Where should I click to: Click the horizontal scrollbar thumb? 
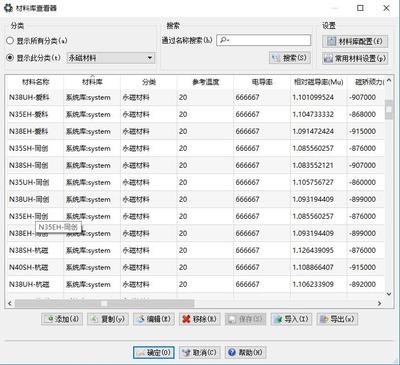(104, 303)
